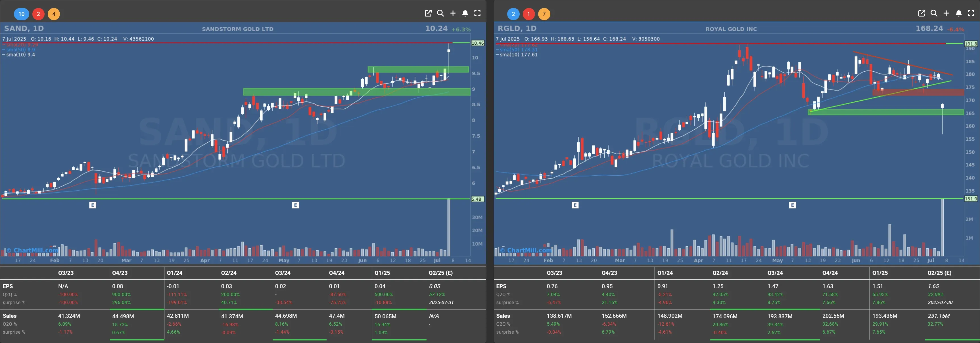The width and height of the screenshot is (980, 343).
Task: Expand SAND chart to fullscreen
Action: 477,13
